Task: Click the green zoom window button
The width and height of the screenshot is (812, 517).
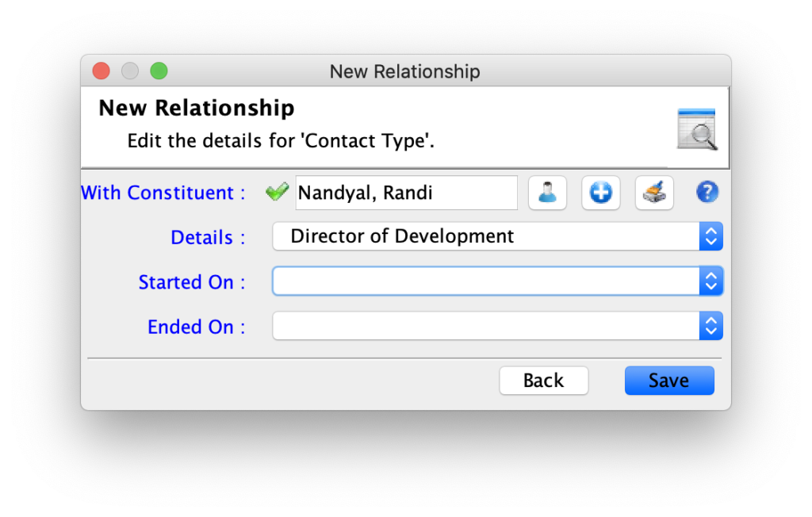Action: pos(159,71)
